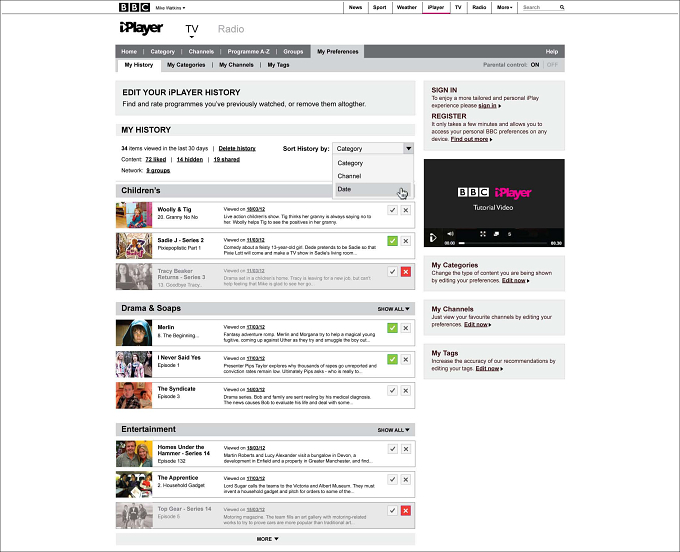This screenshot has height=552, width=680.
Task: Open the More dropdown in BBC header
Action: pyautogui.click(x=504, y=7)
